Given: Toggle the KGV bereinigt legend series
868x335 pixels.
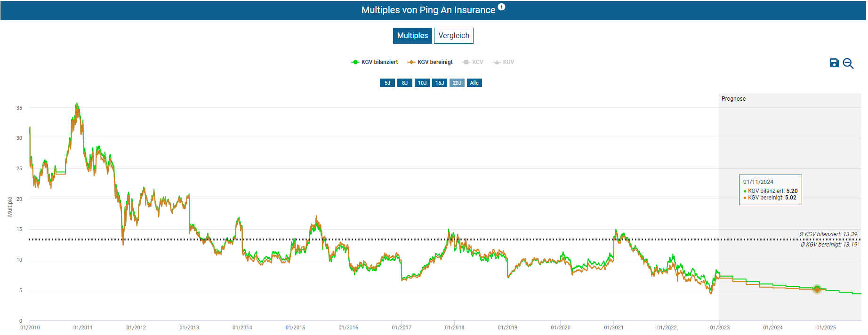Looking at the screenshot, I should pos(430,62).
